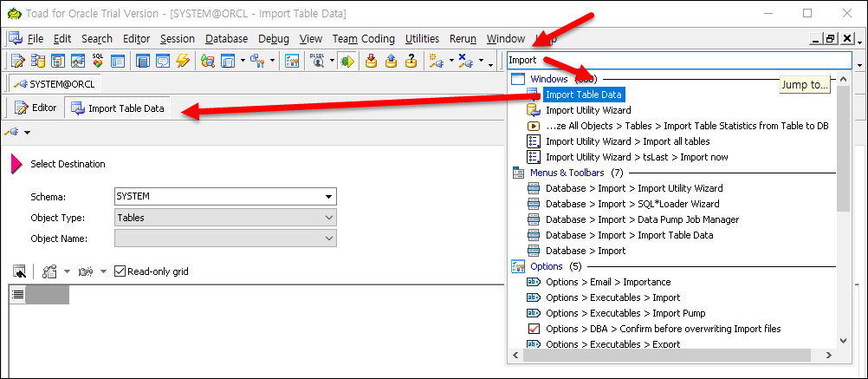Select the SYSTEM@ORCL connection tab
This screenshot has width=868, height=379.
(x=55, y=84)
